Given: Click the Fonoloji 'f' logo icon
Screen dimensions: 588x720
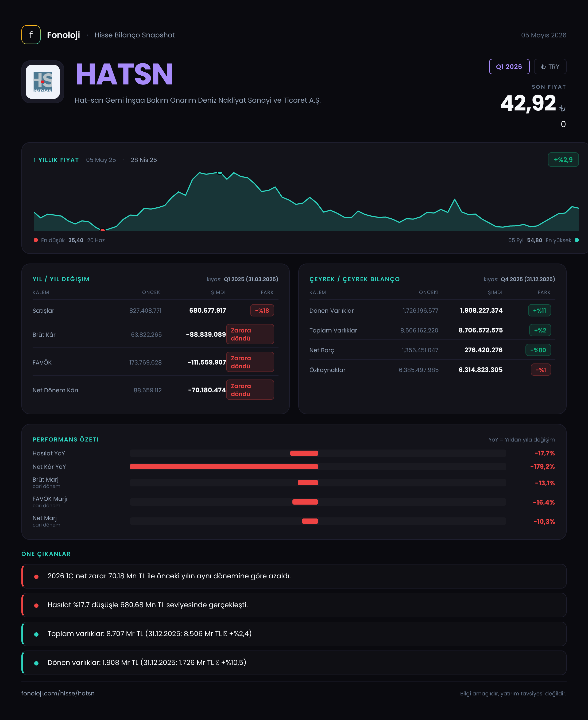Looking at the screenshot, I should click(x=31, y=35).
